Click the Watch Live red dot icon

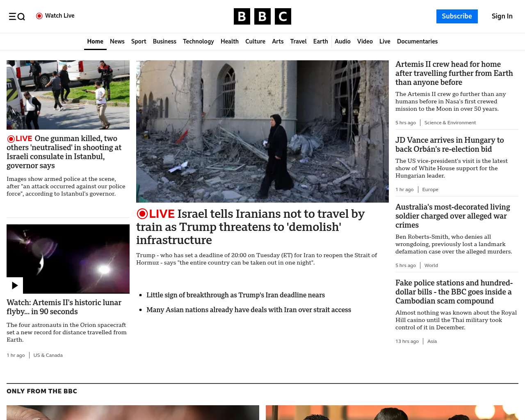pyautogui.click(x=39, y=16)
